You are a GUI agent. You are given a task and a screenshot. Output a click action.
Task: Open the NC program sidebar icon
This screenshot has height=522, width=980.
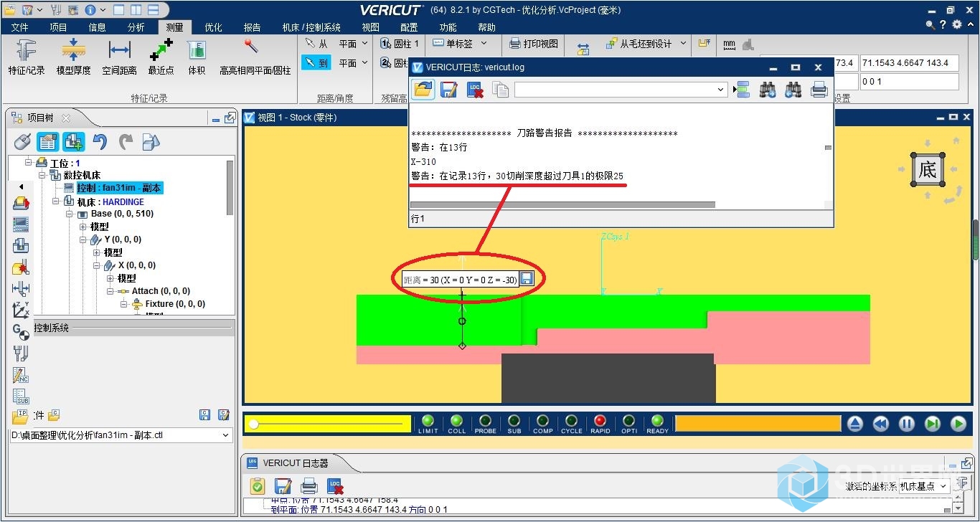21,375
